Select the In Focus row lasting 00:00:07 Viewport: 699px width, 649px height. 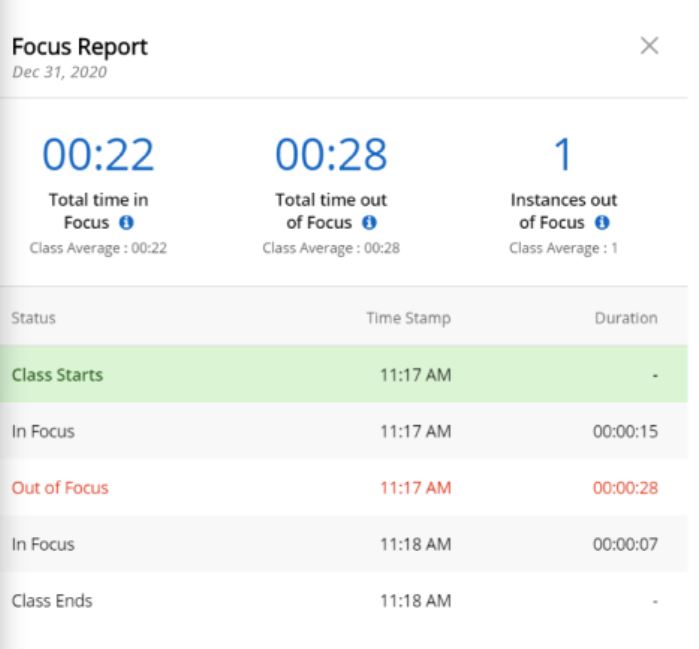(x=344, y=545)
